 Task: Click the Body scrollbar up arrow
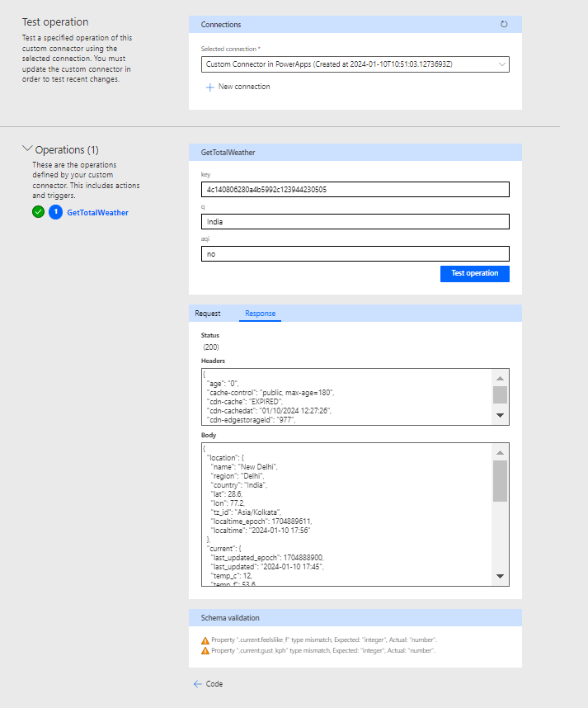click(x=500, y=452)
